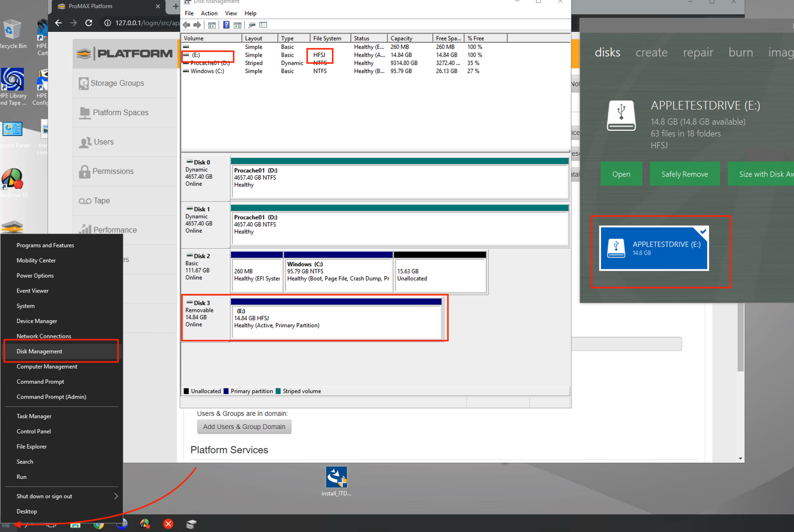Click Add Users & Group Domain button
The height and width of the screenshot is (532, 794).
point(244,427)
